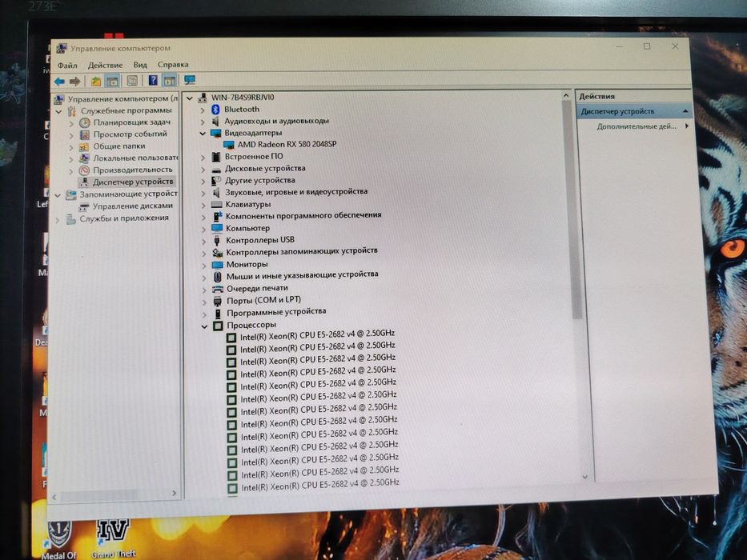
Task: Click the Forward arrow toolbar icon
Action: coord(74,82)
